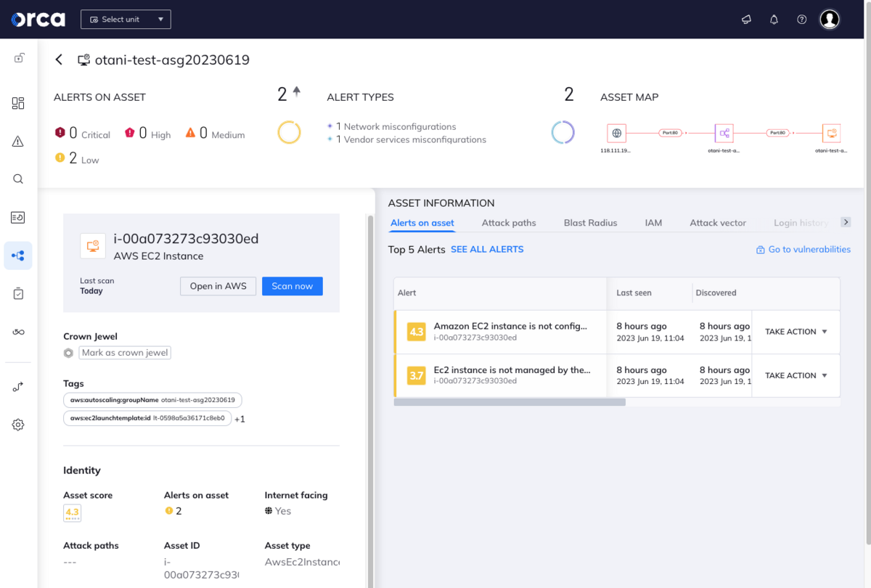
Task: Click the orange instance node in asset map
Action: point(832,133)
